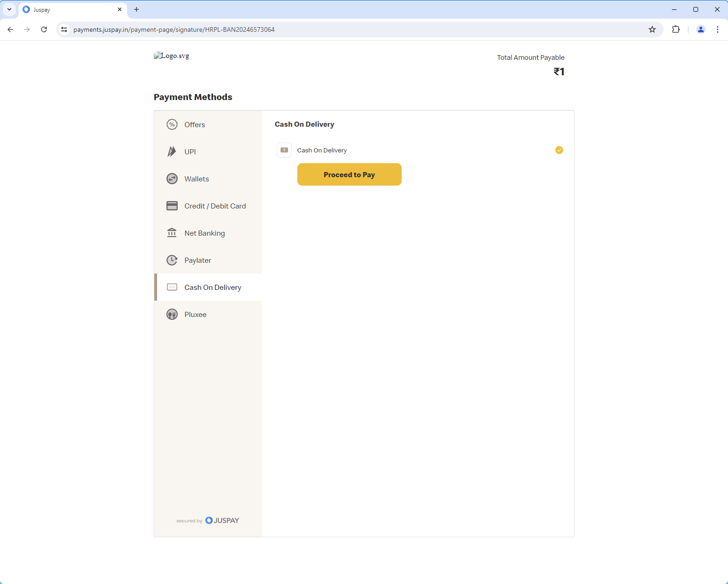Bookmark this page with the star icon

pos(652,29)
